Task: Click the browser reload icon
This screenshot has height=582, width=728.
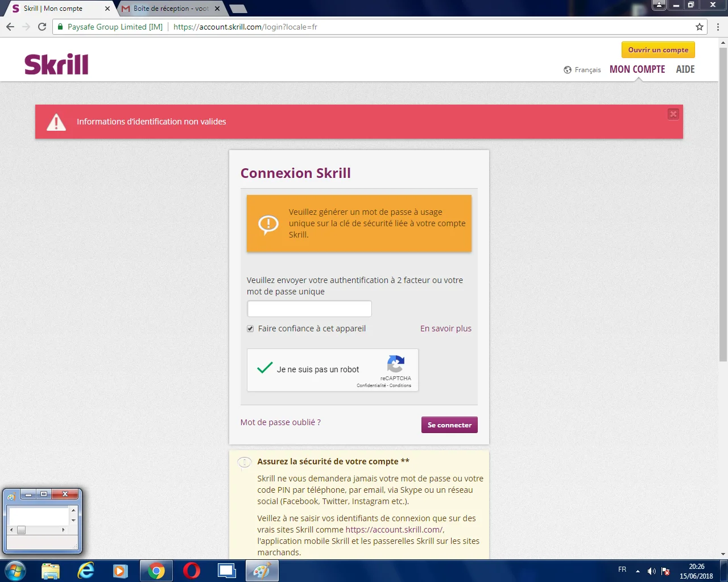Action: click(x=42, y=27)
